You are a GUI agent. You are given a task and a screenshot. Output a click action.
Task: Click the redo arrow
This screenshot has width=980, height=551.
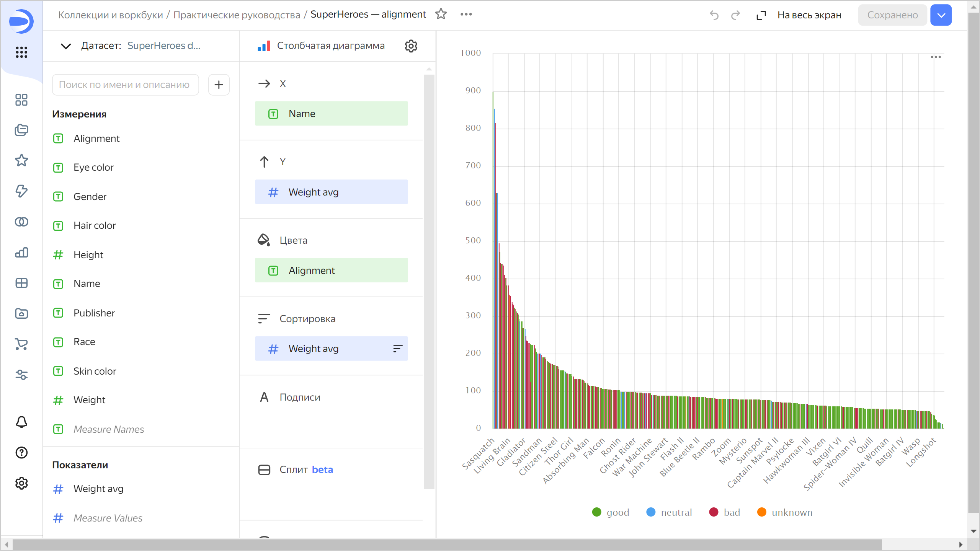(x=735, y=15)
